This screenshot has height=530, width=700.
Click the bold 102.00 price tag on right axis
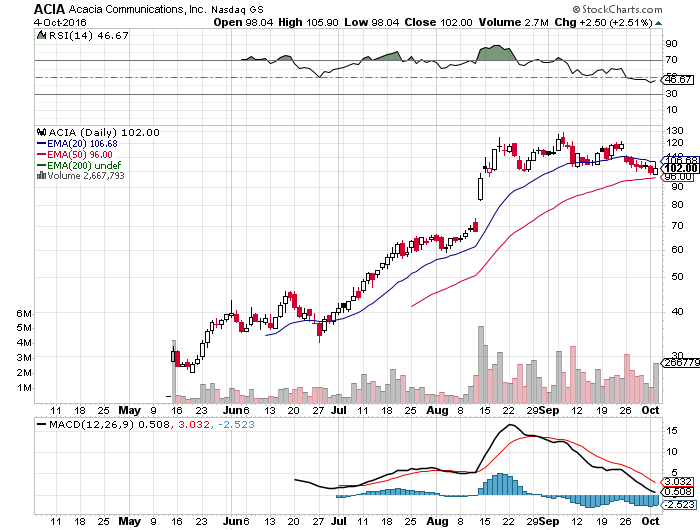tap(680, 168)
